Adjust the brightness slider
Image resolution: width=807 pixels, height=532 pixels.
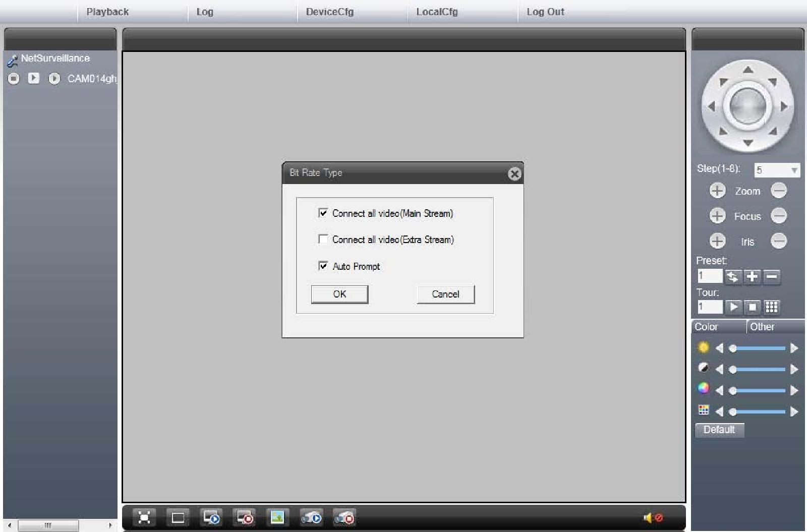click(757, 348)
